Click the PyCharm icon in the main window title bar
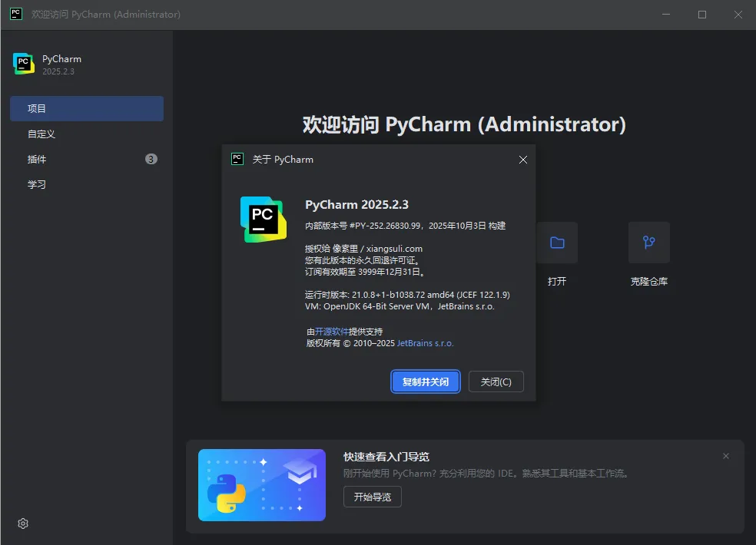 pyautogui.click(x=16, y=14)
